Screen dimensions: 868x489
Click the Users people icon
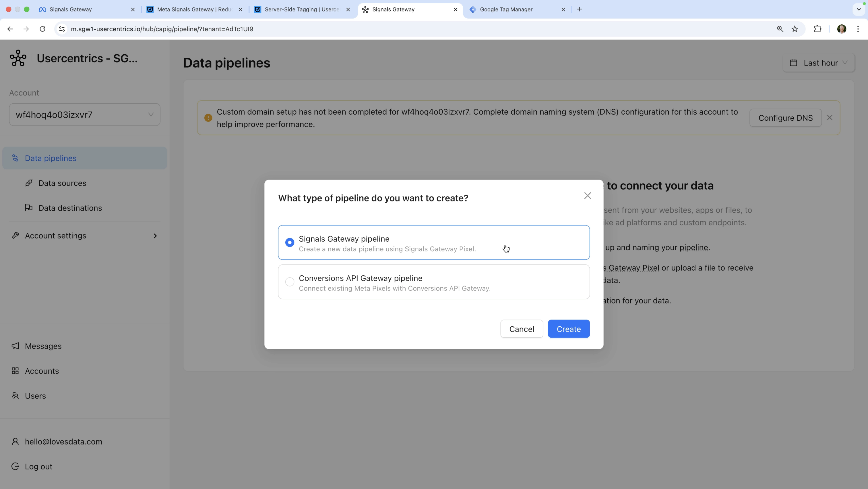pos(15,396)
